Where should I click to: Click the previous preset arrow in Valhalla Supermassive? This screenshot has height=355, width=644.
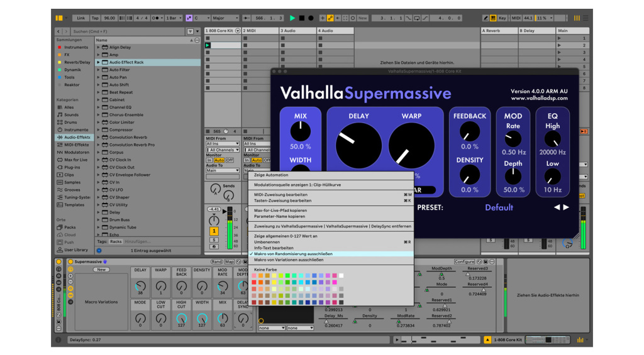pos(557,207)
